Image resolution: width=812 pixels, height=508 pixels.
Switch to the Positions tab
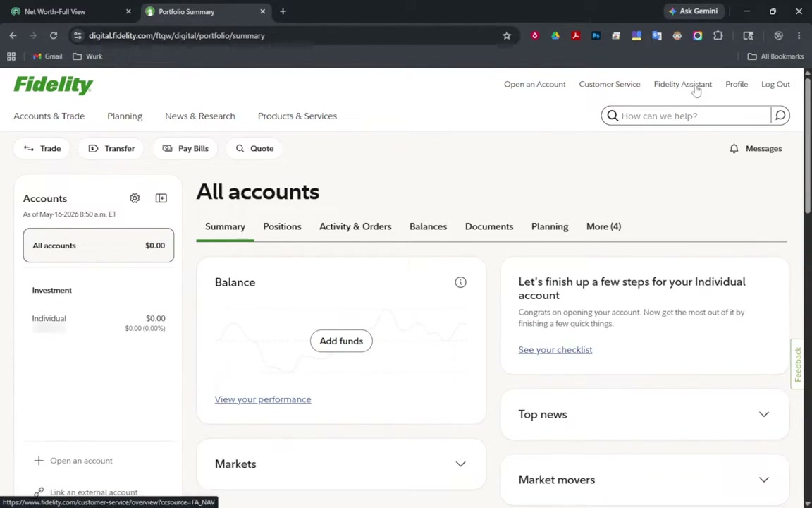(x=282, y=226)
